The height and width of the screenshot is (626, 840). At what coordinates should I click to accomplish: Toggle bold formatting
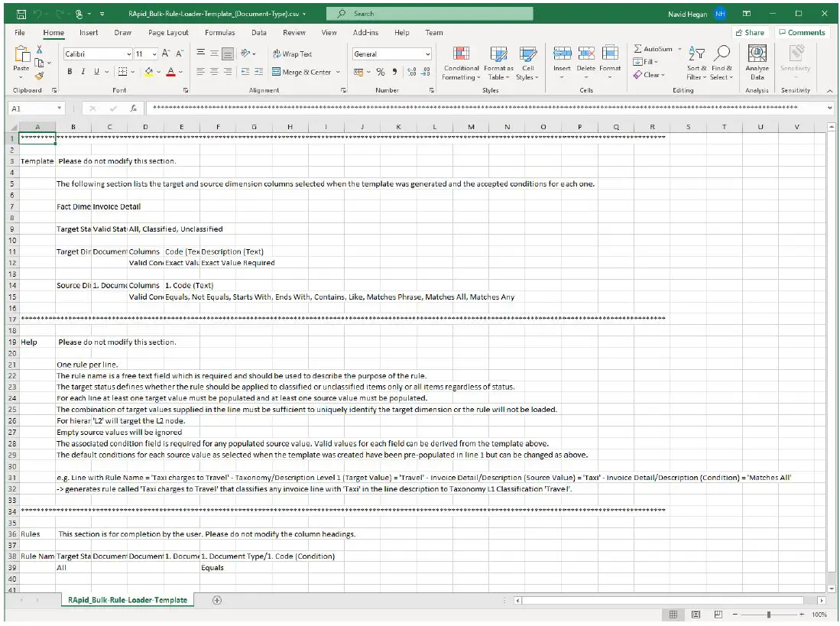pos(70,70)
